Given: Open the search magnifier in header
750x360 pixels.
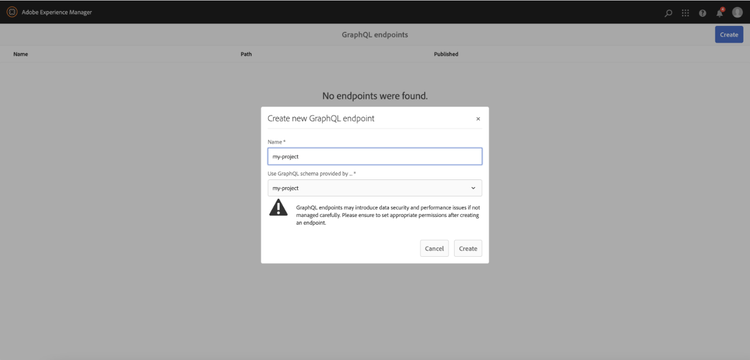Looking at the screenshot, I should (x=668, y=13).
